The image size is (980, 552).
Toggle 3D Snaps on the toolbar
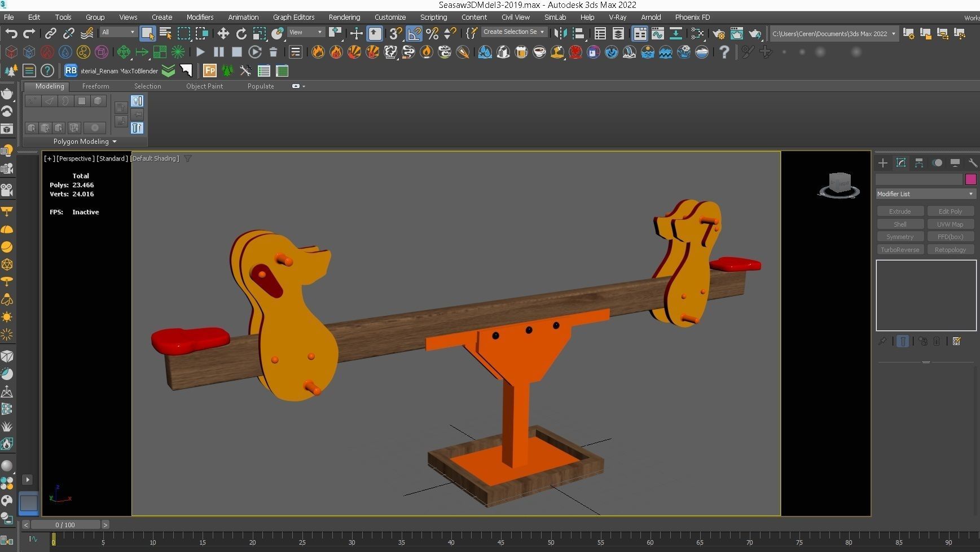pos(396,33)
